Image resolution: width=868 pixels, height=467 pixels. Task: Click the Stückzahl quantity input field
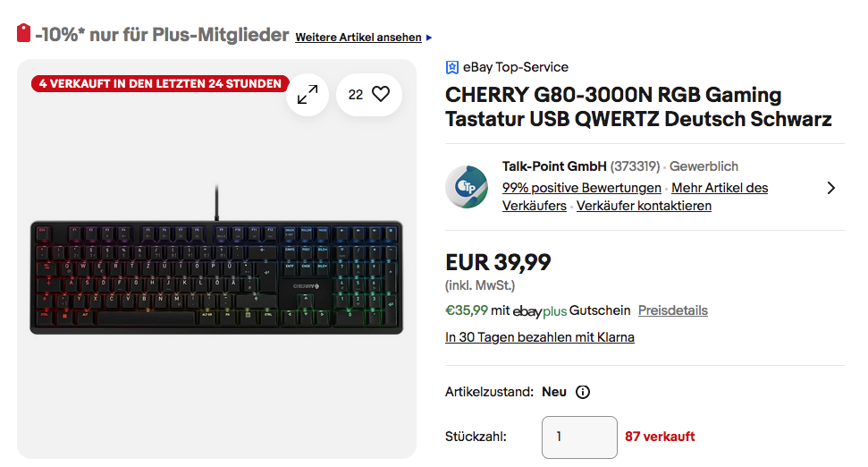578,437
